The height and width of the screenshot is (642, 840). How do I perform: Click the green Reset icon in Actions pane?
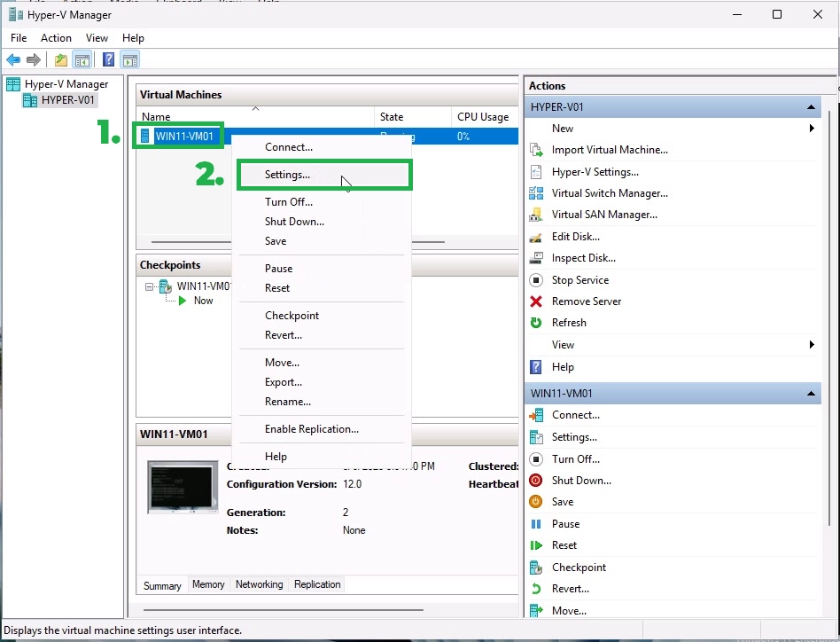pyautogui.click(x=536, y=545)
